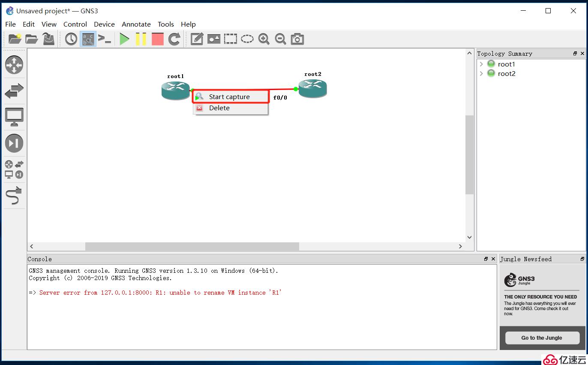Select the root2 router on canvas
Screen dimensions: 588x365
coord(313,88)
